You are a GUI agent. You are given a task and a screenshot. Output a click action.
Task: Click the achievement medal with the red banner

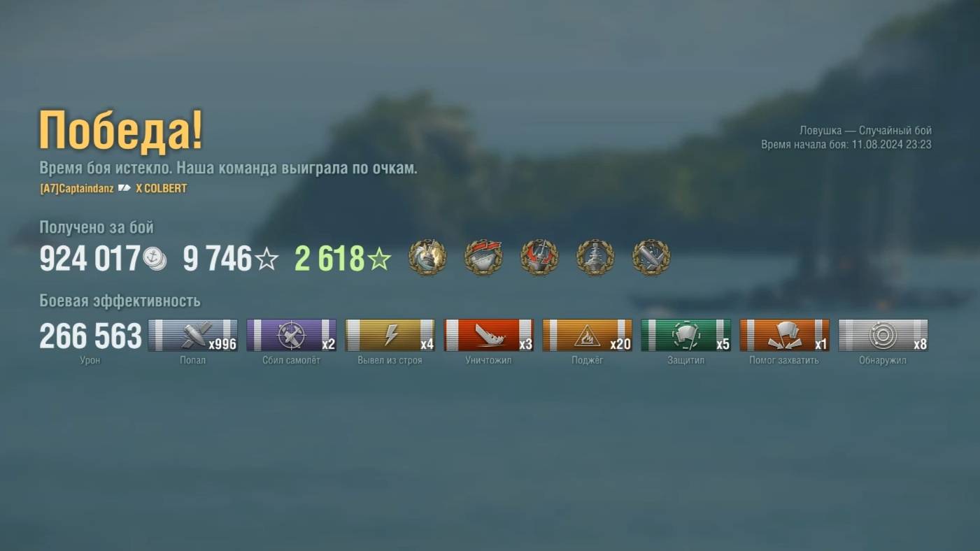click(483, 257)
